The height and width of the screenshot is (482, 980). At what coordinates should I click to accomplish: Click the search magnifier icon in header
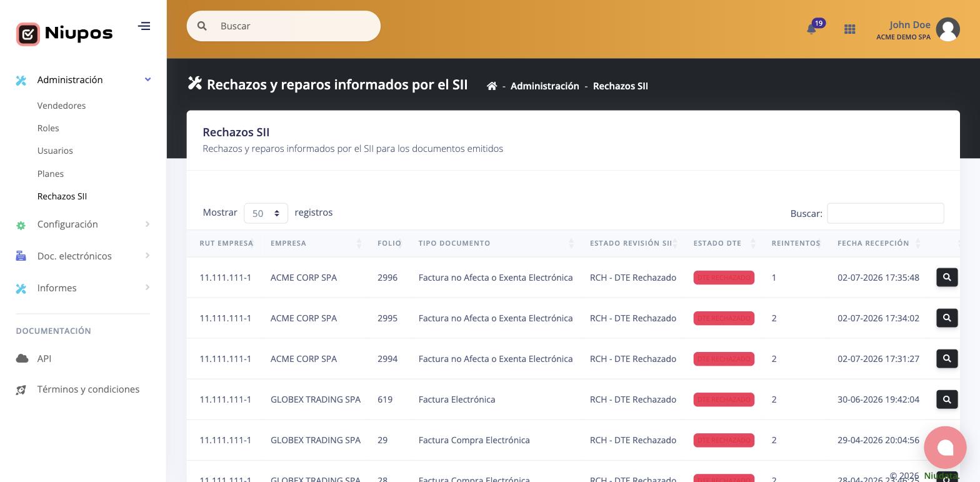pos(202,26)
